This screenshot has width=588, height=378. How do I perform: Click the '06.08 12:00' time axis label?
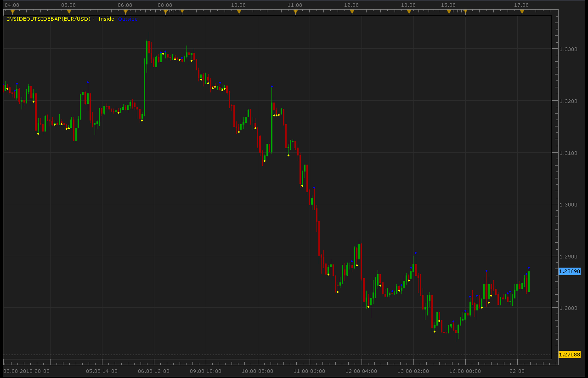[x=154, y=371]
